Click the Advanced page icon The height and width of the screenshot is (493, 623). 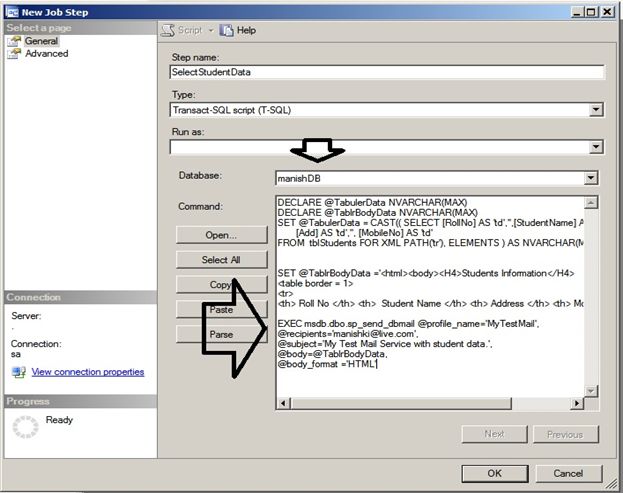[x=14, y=54]
